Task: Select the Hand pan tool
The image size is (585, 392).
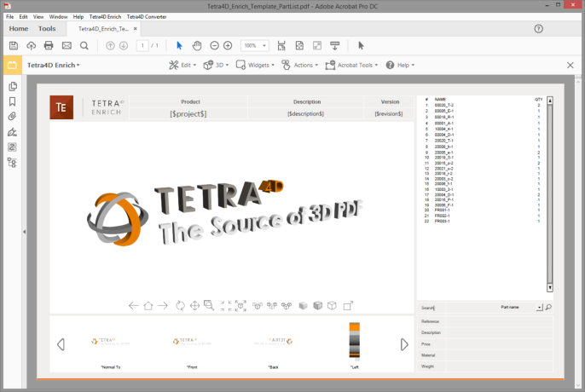Action: click(x=197, y=45)
